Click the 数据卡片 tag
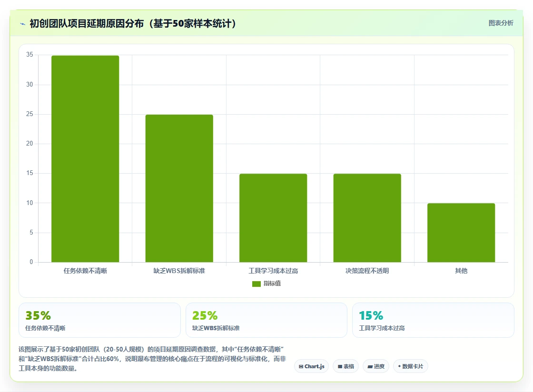 (x=411, y=366)
